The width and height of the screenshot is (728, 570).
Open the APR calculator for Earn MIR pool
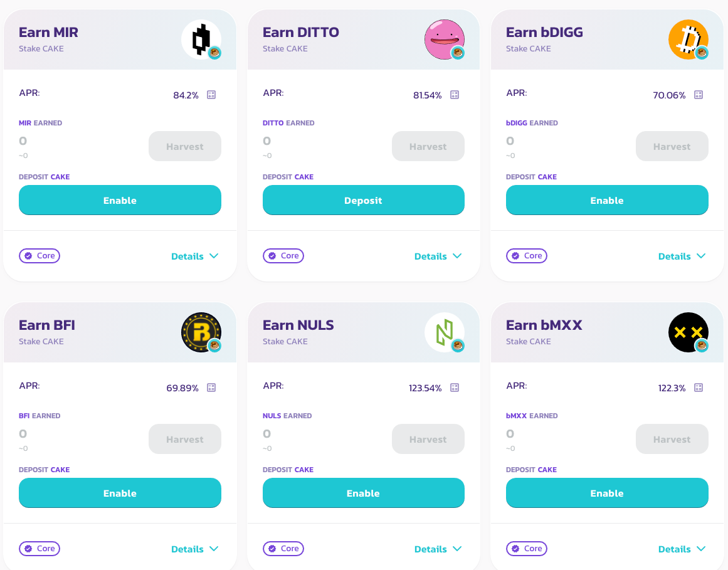tap(211, 95)
